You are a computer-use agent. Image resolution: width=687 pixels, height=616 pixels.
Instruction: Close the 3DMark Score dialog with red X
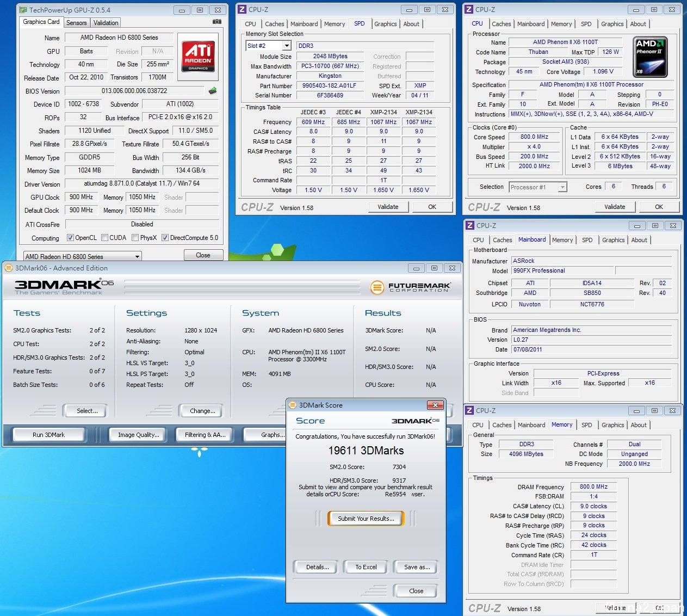tap(435, 405)
